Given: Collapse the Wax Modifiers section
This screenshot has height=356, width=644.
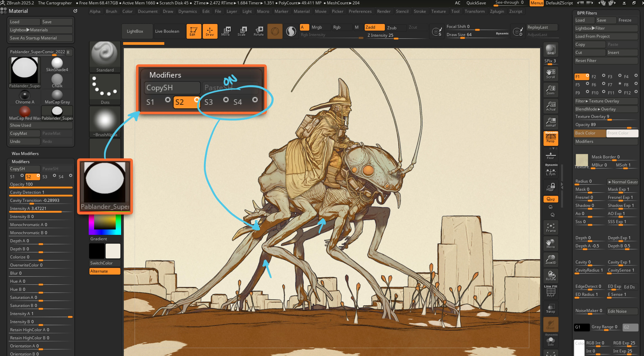Looking at the screenshot, I should click(25, 153).
